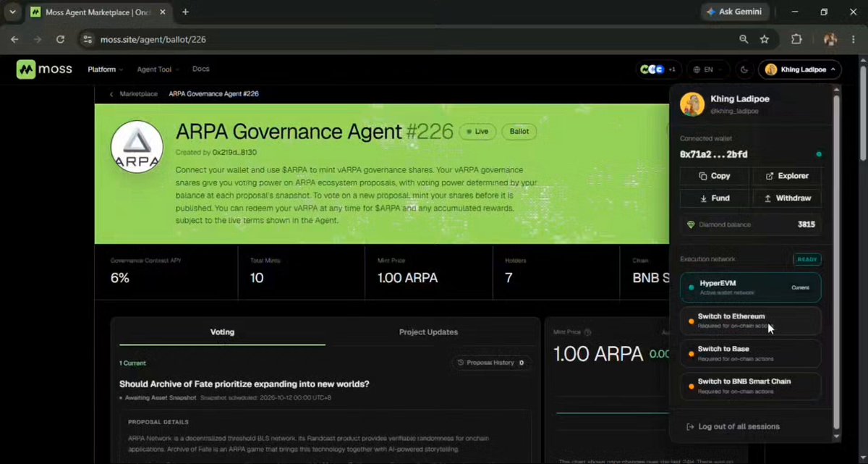
Task: Click the ARPA agent logo avatar
Action: pyautogui.click(x=137, y=147)
